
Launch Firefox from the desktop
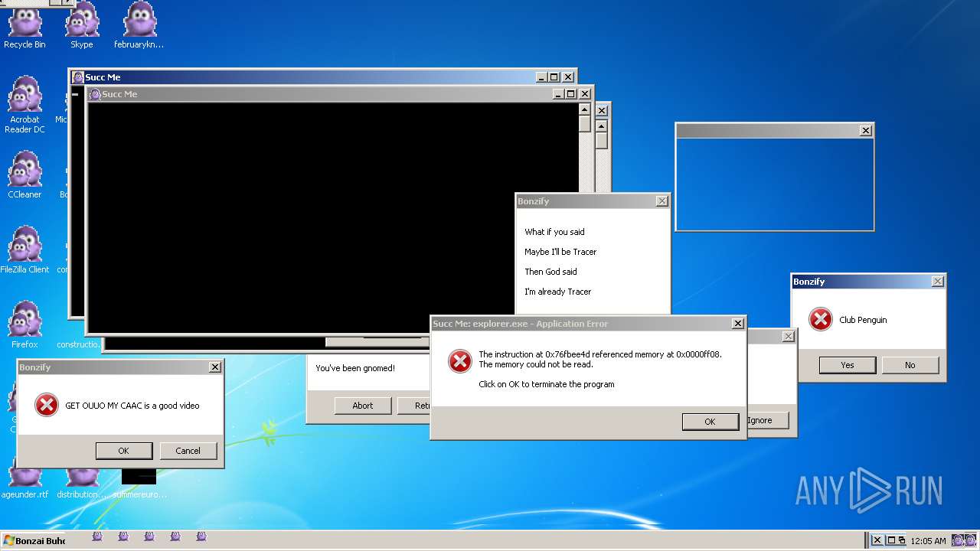(24, 325)
